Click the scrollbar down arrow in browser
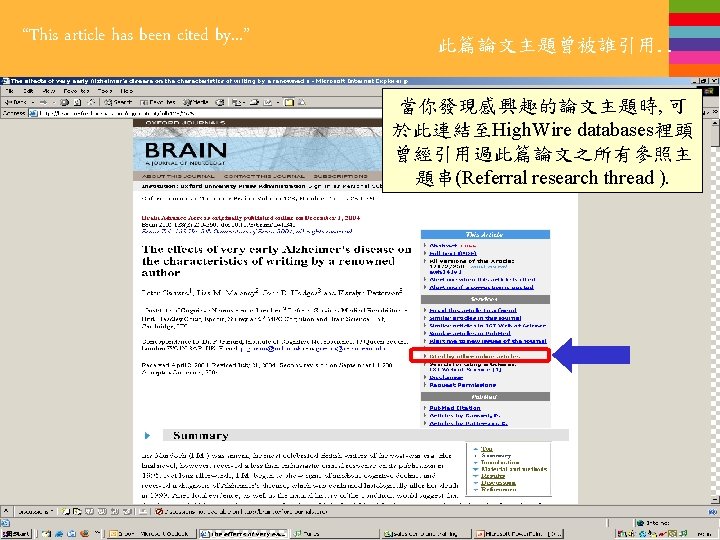The height and width of the screenshot is (540, 720). (715, 500)
